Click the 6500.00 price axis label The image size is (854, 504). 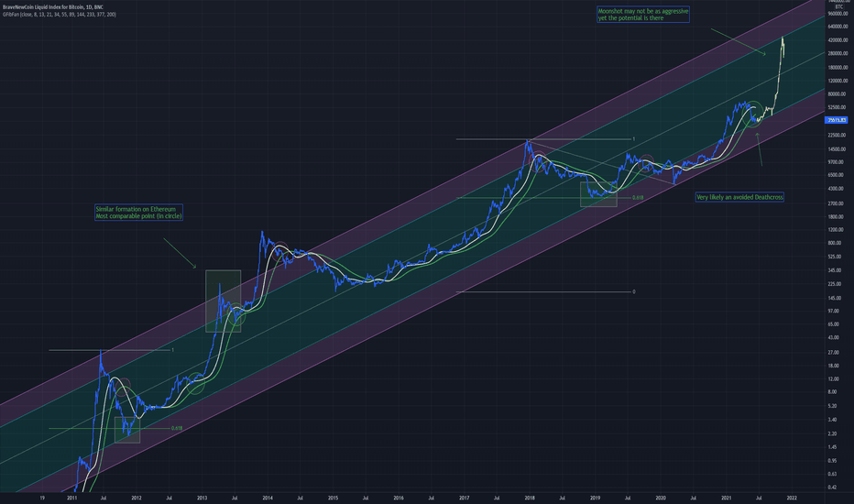pyautogui.click(x=836, y=175)
